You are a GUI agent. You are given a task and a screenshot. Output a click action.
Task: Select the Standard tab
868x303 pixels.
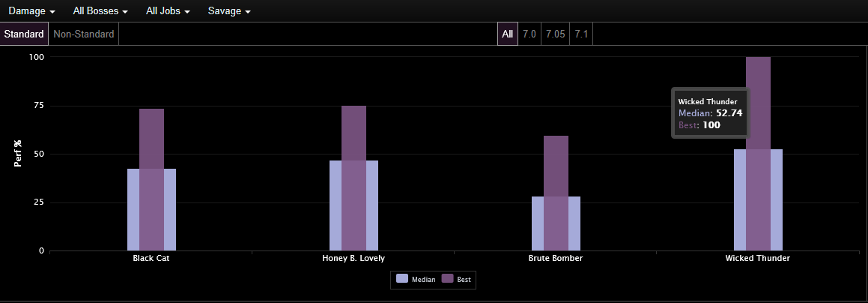click(24, 34)
